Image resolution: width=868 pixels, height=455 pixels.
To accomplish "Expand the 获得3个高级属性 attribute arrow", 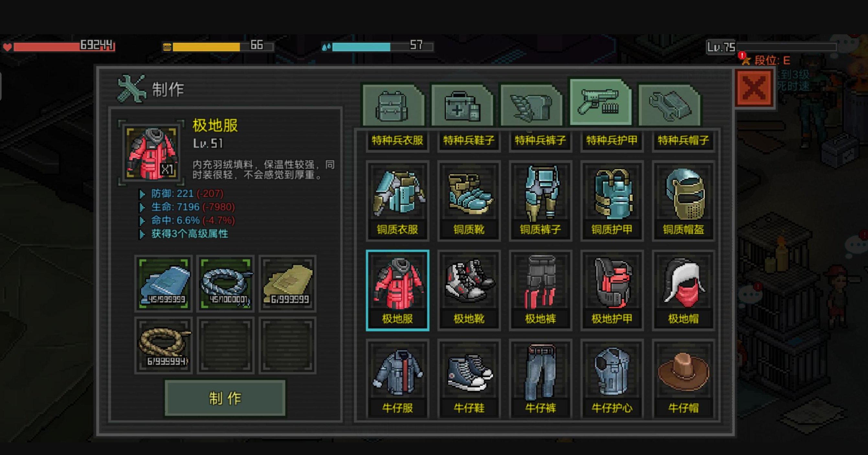I will point(142,234).
